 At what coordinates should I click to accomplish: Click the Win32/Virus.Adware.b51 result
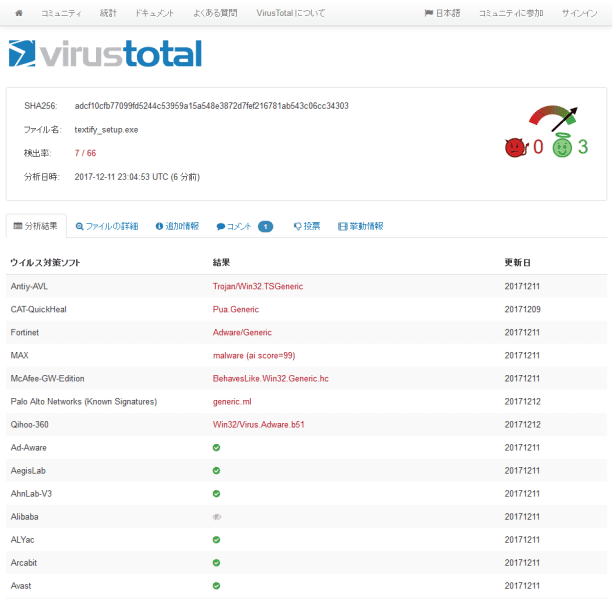258,425
